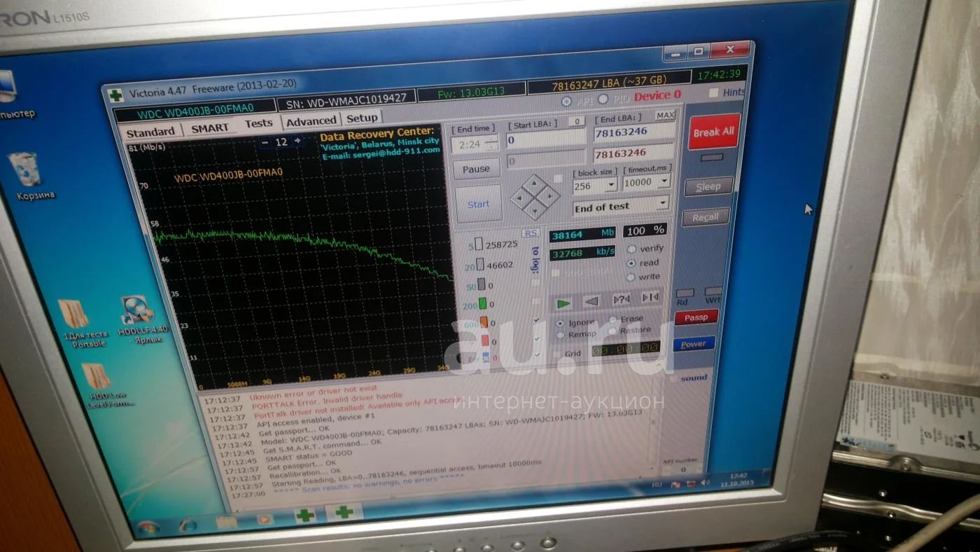Toggle the sound checkbox
This screenshot has height=552, width=980.
coord(672,380)
